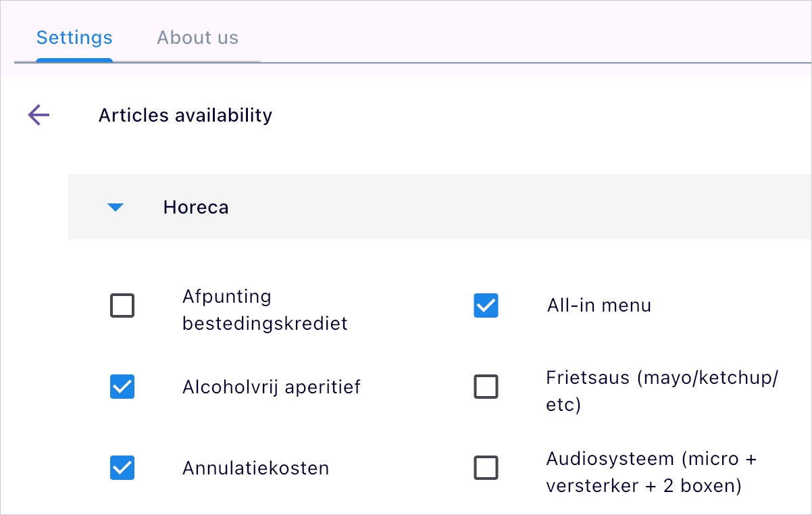The height and width of the screenshot is (515, 812).
Task: Switch to the About us tab
Action: point(197,38)
